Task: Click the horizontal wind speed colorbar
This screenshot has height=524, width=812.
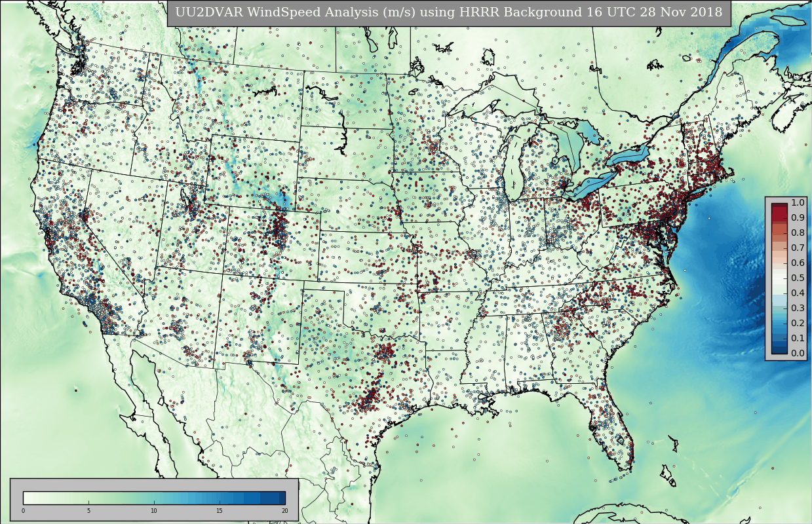Action: point(154,498)
